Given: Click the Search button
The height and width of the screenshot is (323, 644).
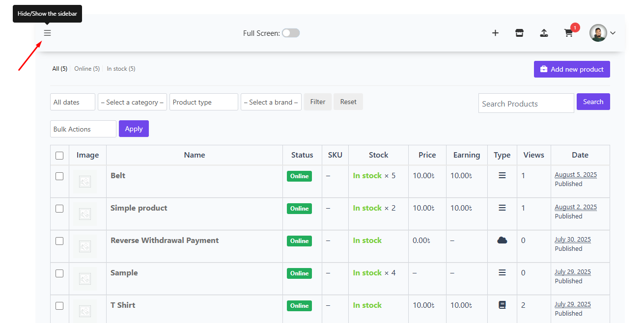Looking at the screenshot, I should pos(593,102).
